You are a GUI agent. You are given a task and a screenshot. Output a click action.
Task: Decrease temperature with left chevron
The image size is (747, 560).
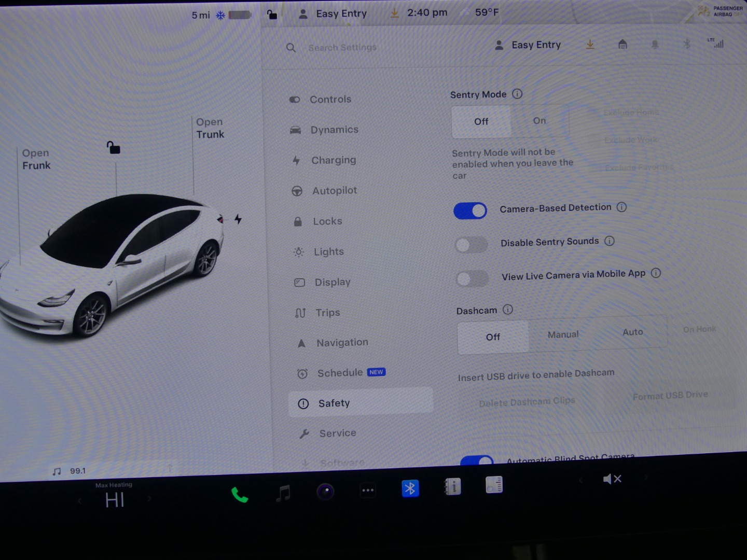pos(80,501)
